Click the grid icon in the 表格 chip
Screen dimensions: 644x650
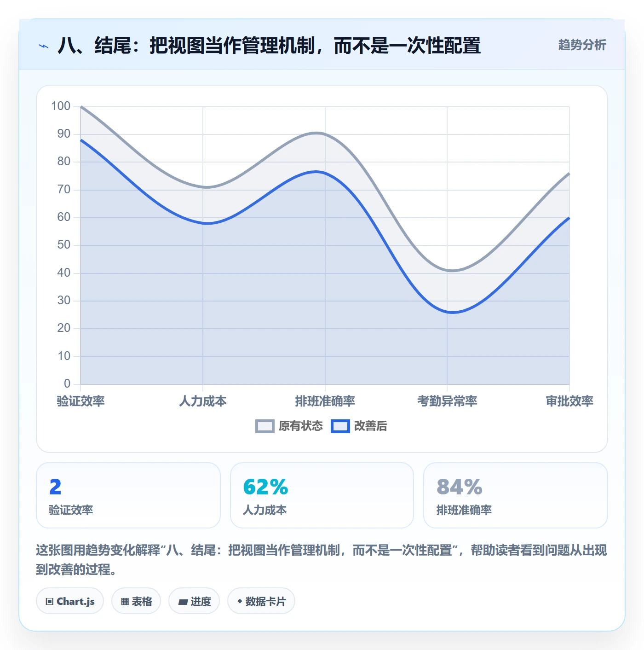[x=125, y=601]
